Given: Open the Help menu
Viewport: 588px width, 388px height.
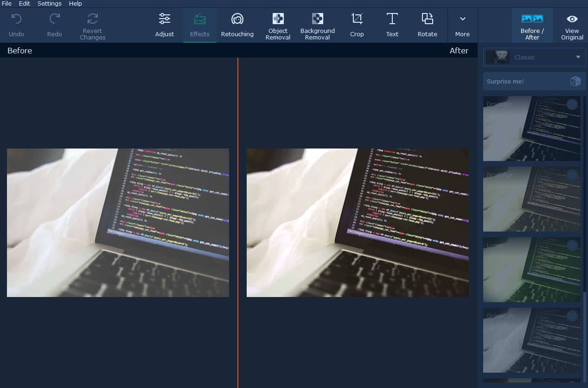Looking at the screenshot, I should (x=75, y=4).
